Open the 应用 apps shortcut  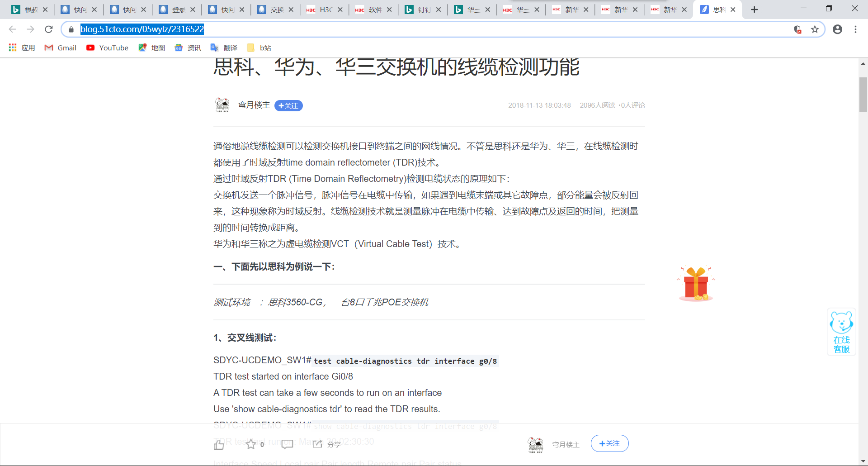click(22, 48)
